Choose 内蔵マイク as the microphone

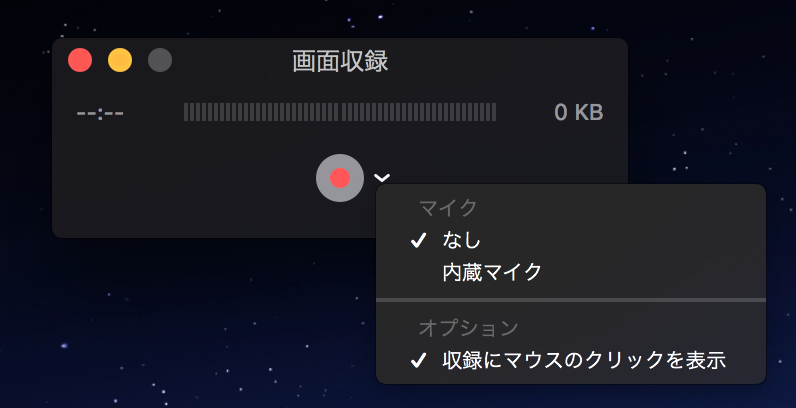[x=571, y=273]
